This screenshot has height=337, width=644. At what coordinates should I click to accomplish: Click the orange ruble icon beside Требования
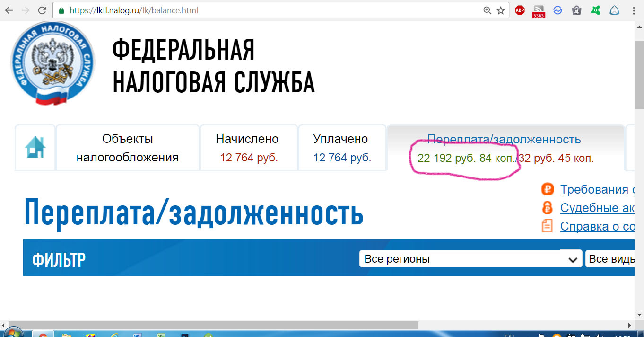pyautogui.click(x=547, y=189)
